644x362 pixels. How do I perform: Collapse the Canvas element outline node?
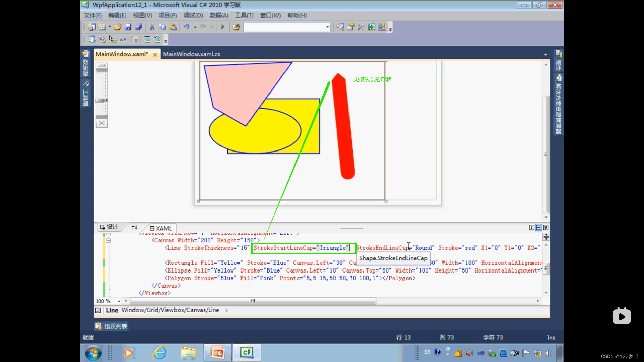pos(109,240)
